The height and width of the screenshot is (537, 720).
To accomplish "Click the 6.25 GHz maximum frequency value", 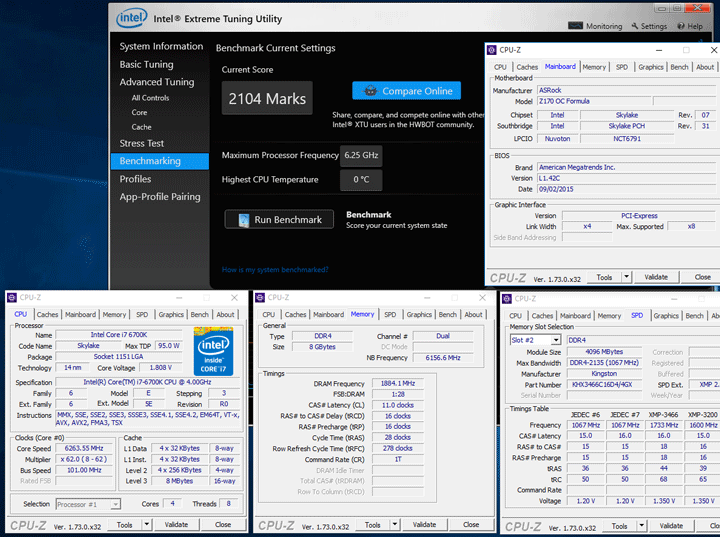I will tap(361, 155).
